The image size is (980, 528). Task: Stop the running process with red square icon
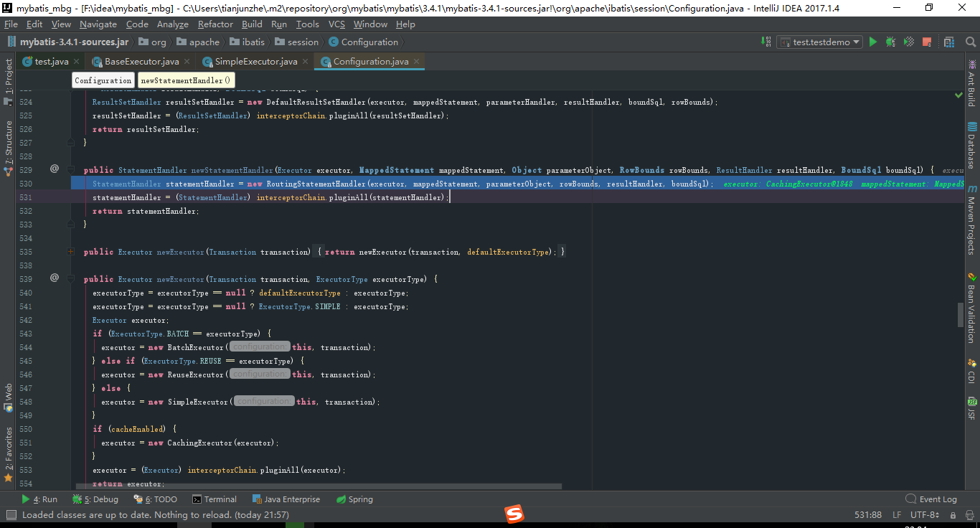coord(926,42)
